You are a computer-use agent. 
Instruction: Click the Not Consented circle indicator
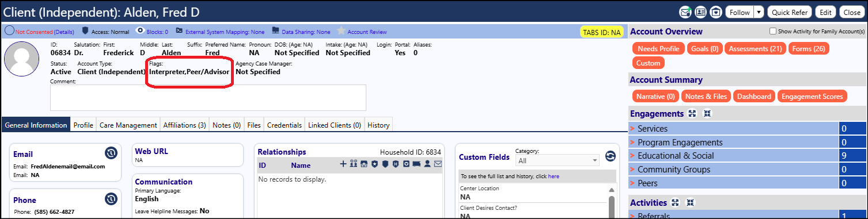(9, 31)
